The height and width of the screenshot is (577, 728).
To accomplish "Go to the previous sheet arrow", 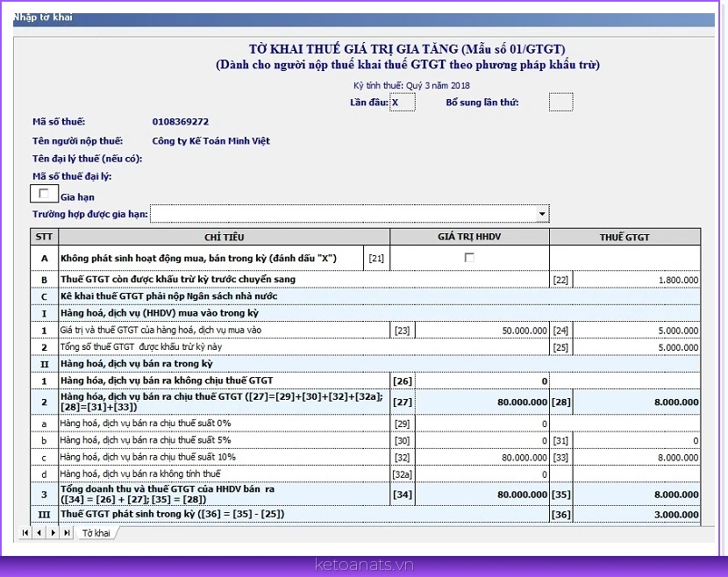I will click(x=39, y=532).
